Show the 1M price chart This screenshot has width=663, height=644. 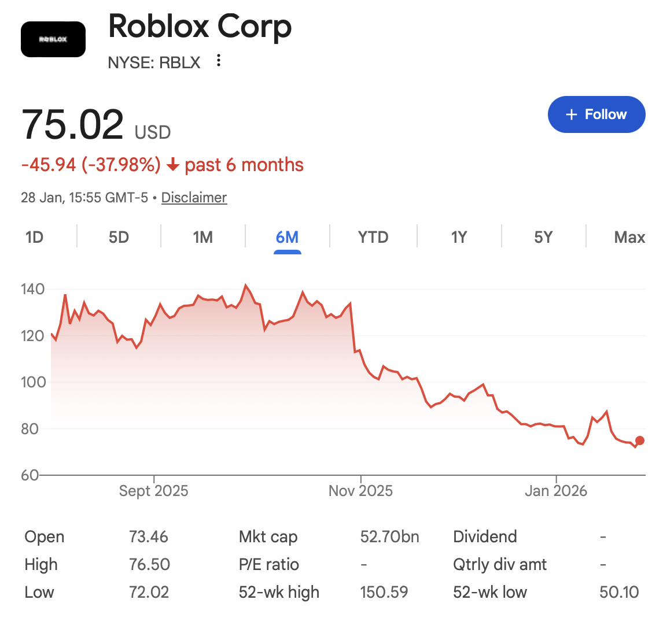(x=203, y=237)
